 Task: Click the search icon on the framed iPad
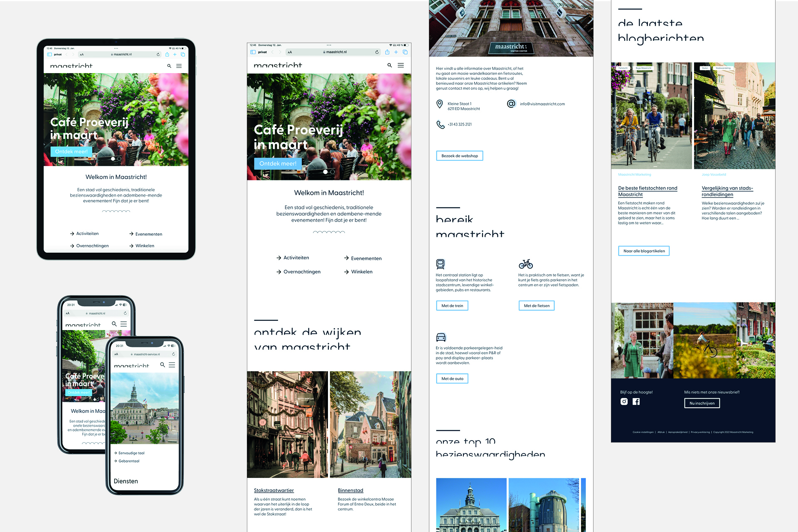[x=169, y=66]
